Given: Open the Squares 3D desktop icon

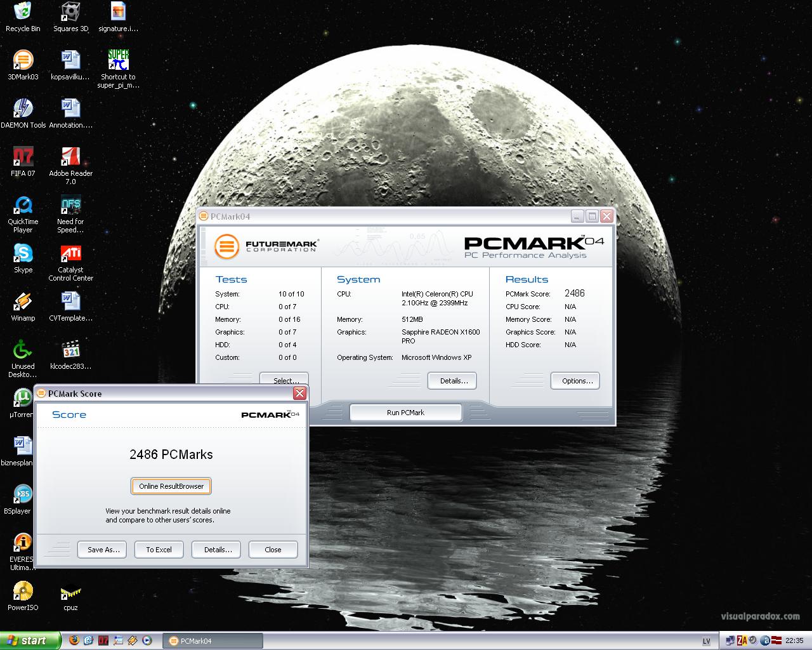Looking at the screenshot, I should point(70,17).
